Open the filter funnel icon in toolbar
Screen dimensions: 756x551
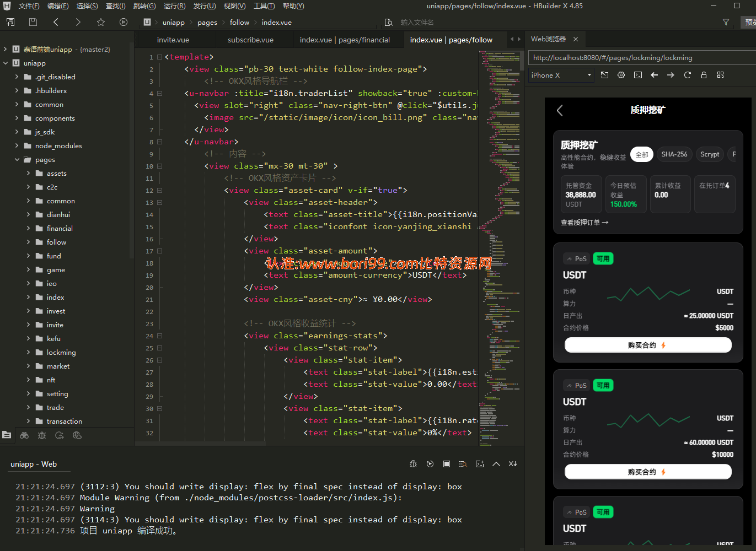[x=726, y=22]
